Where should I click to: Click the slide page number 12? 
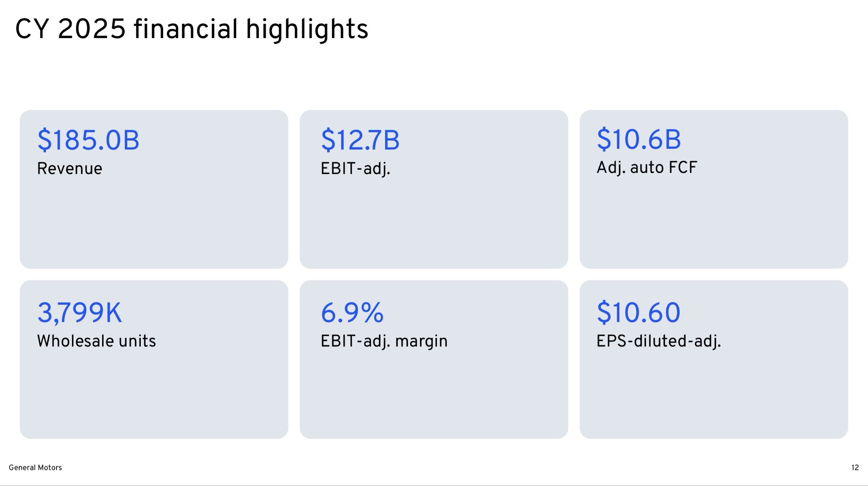point(855,467)
